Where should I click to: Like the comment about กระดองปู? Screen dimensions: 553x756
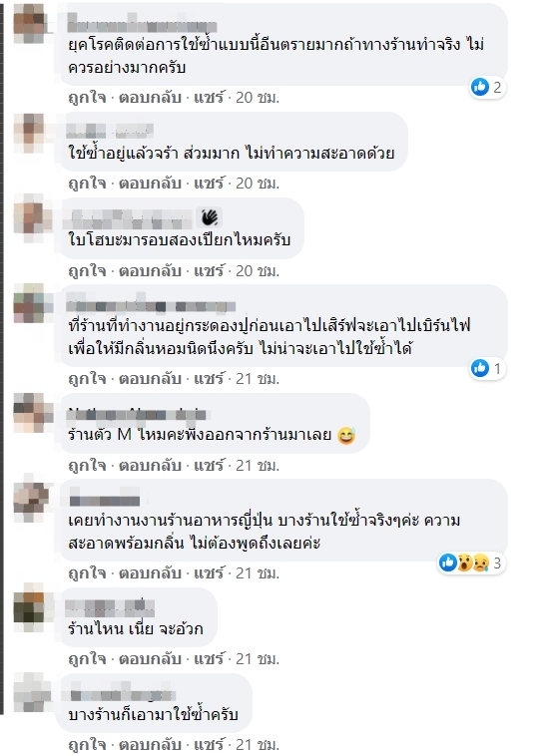(87, 379)
